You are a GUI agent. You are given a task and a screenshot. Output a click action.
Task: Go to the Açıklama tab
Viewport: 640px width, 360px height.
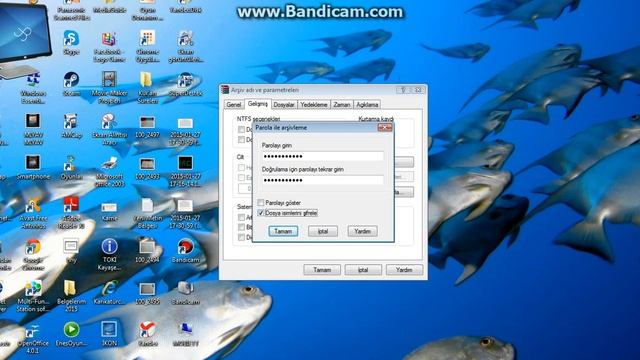(367, 104)
